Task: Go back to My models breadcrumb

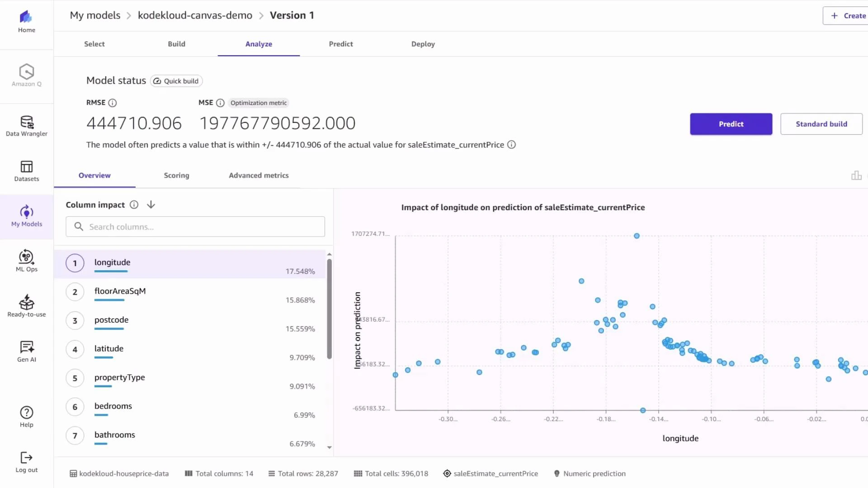Action: pos(95,15)
